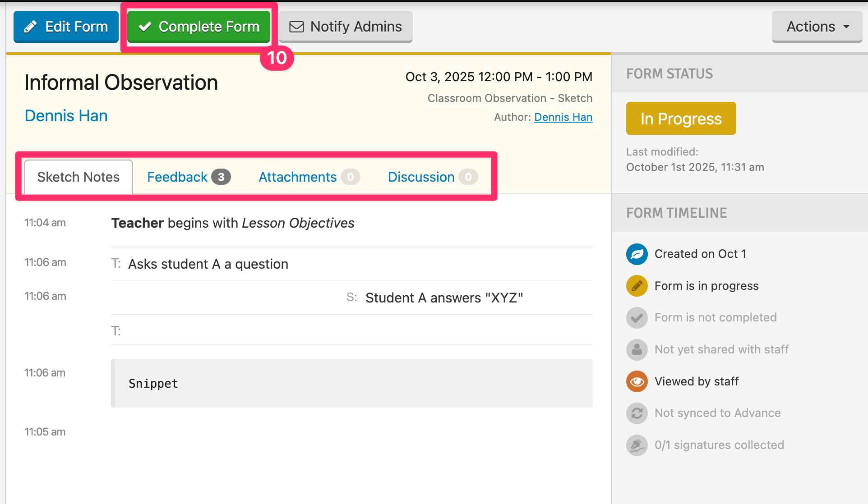Viewport: 868px width, 504px height.
Task: Click the checkmark icon on Complete Form
Action: pyautogui.click(x=145, y=27)
